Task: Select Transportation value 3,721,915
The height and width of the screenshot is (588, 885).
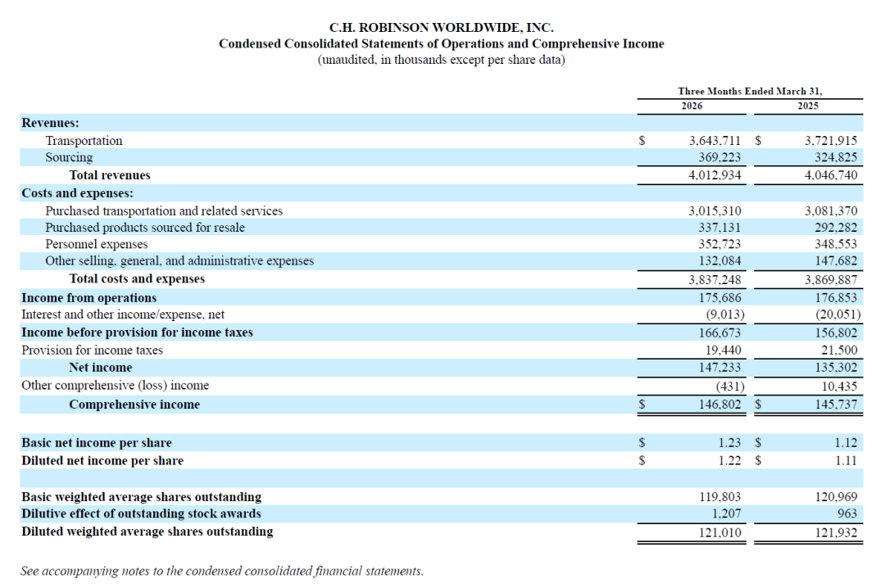Action: [831, 141]
